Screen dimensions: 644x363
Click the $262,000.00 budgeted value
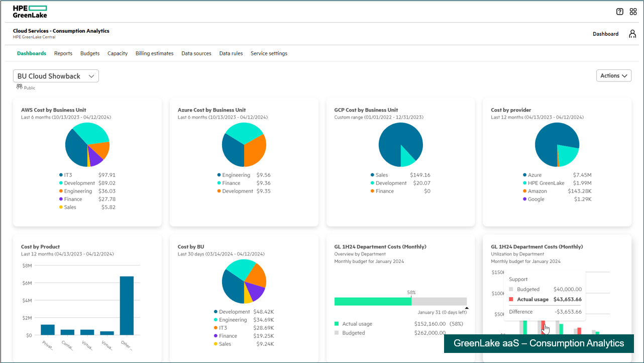click(430, 333)
